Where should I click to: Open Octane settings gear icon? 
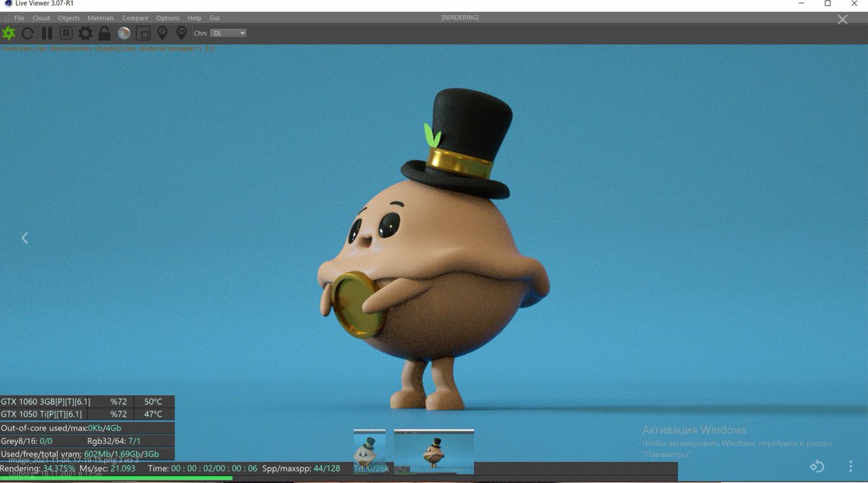point(85,33)
